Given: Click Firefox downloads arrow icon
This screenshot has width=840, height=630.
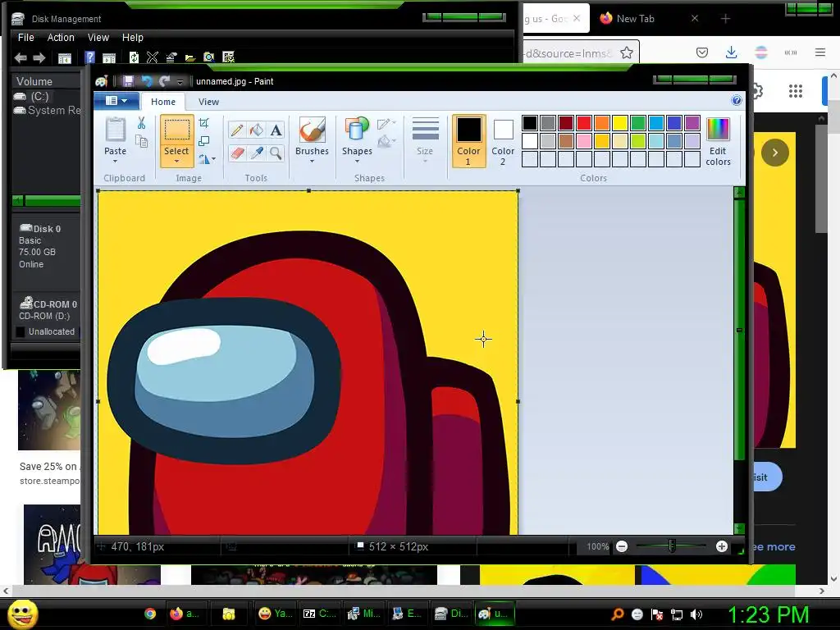Looking at the screenshot, I should coord(731,52).
